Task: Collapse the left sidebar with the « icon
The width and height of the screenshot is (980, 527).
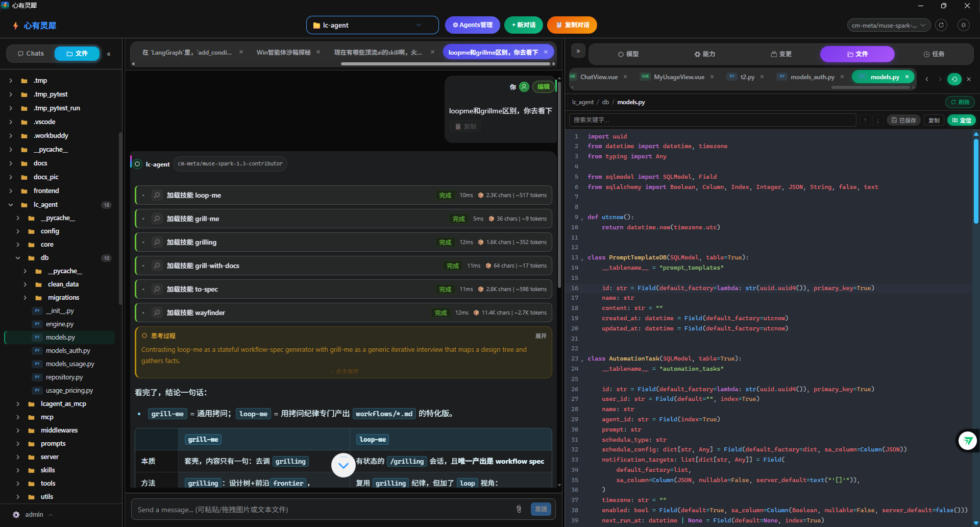Action: point(109,54)
